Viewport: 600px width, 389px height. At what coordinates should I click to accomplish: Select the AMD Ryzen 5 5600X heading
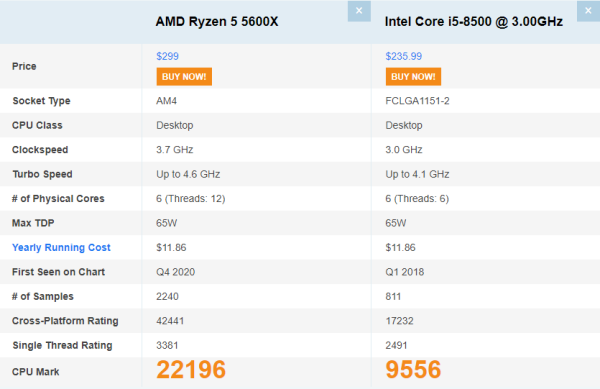[217, 21]
